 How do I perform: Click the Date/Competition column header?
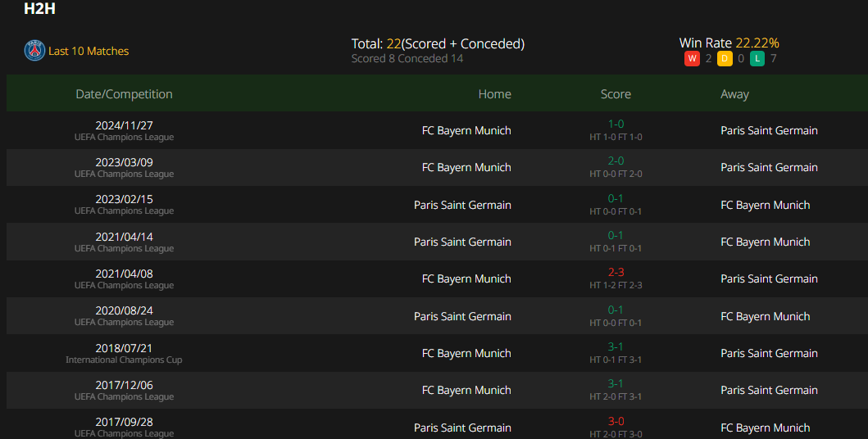pos(124,94)
